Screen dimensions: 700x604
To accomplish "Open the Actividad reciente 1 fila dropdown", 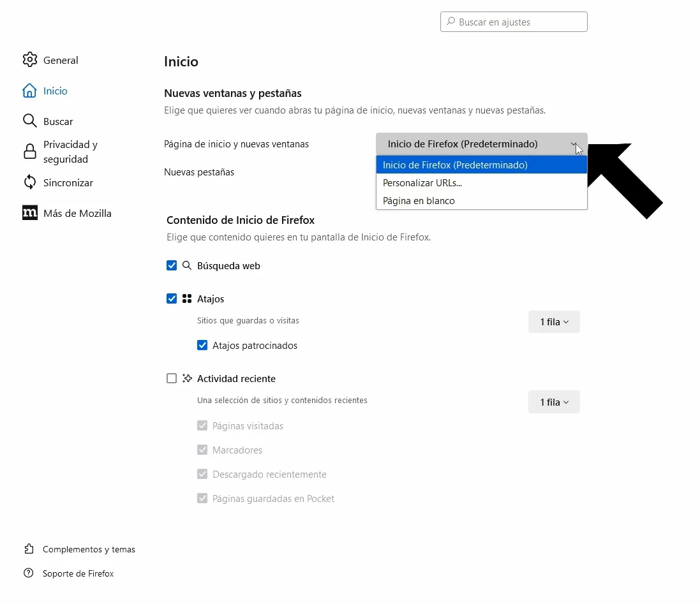I will click(x=554, y=402).
